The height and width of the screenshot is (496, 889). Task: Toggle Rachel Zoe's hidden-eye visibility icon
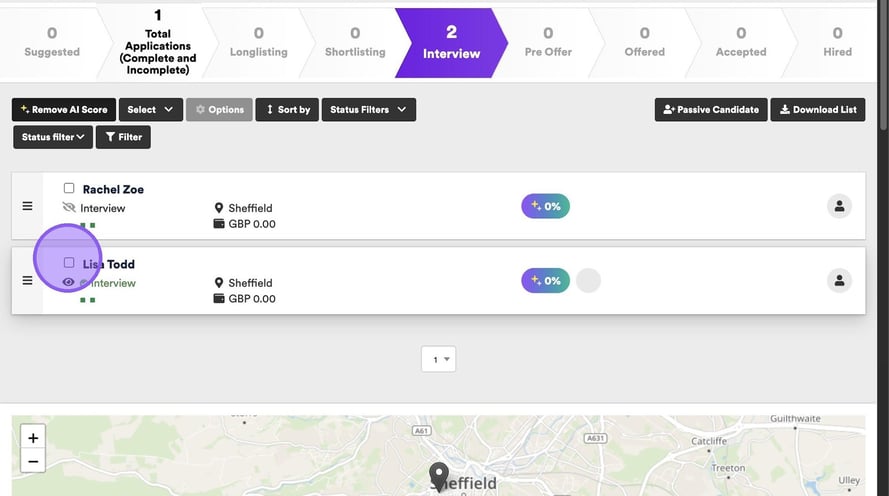click(x=69, y=208)
